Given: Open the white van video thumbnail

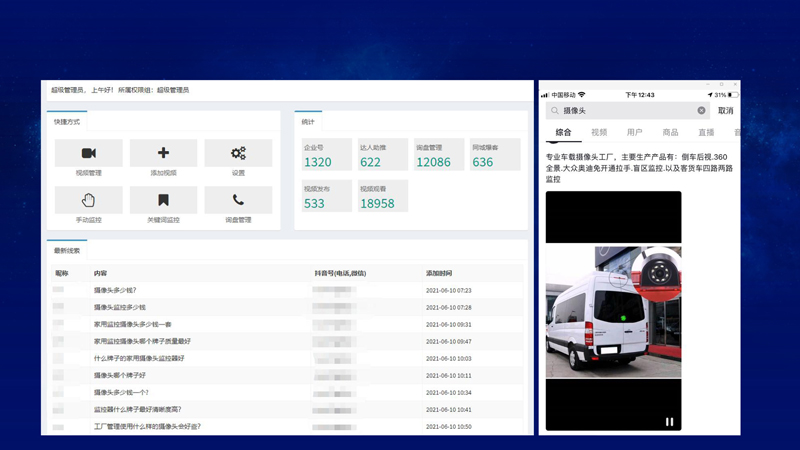Looking at the screenshot, I should (x=613, y=311).
